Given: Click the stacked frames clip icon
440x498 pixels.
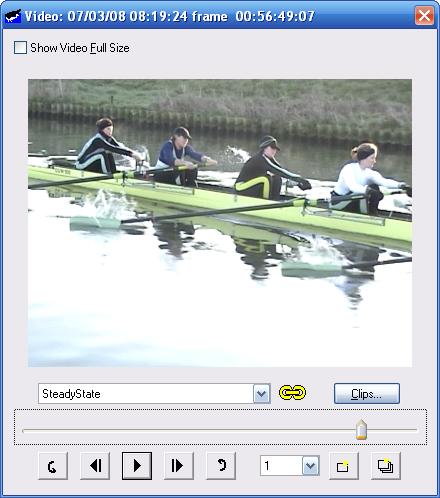Looking at the screenshot, I should (x=386, y=466).
